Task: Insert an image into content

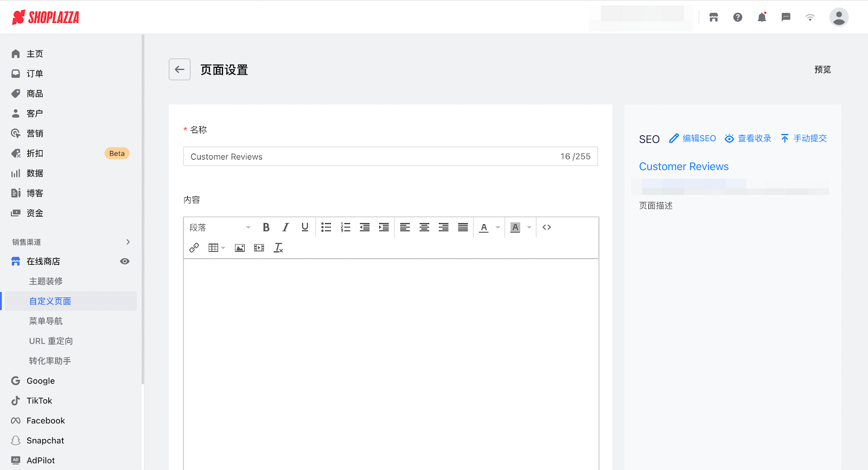Action: pos(240,248)
